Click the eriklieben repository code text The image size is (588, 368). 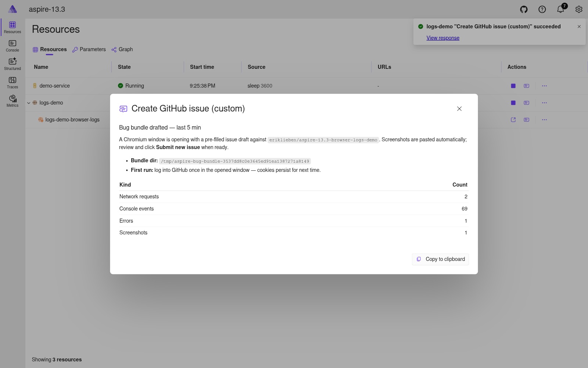pyautogui.click(x=323, y=140)
